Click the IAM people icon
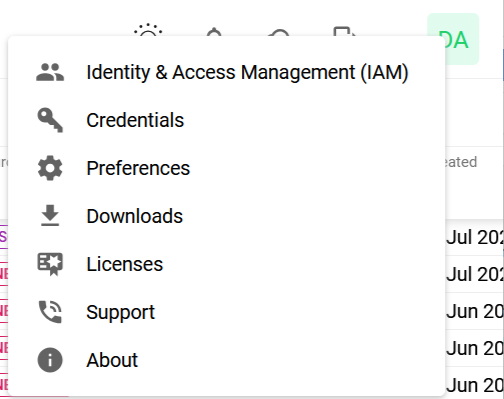 50,72
